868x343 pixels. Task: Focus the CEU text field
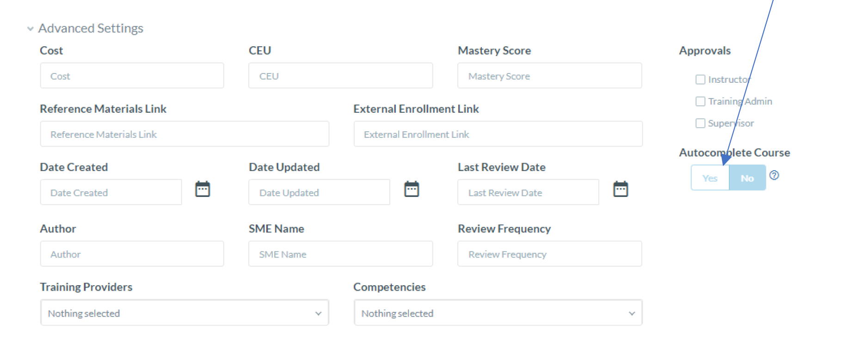pos(340,76)
